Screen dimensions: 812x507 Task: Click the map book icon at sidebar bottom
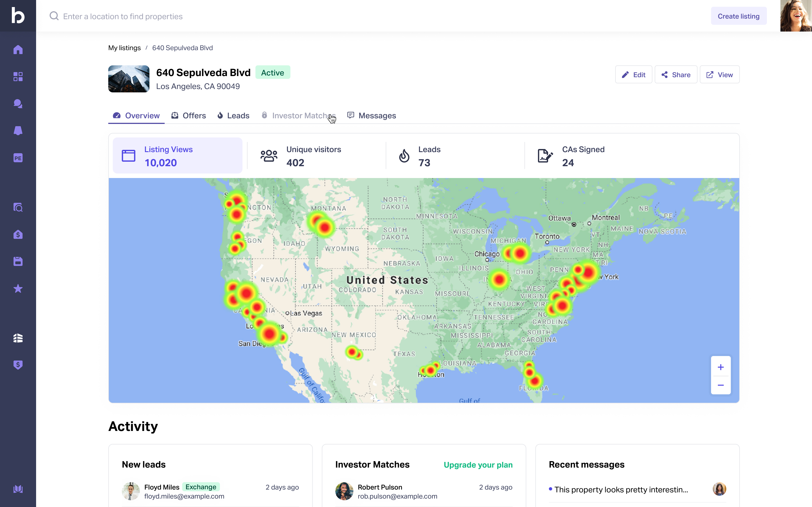(x=18, y=489)
